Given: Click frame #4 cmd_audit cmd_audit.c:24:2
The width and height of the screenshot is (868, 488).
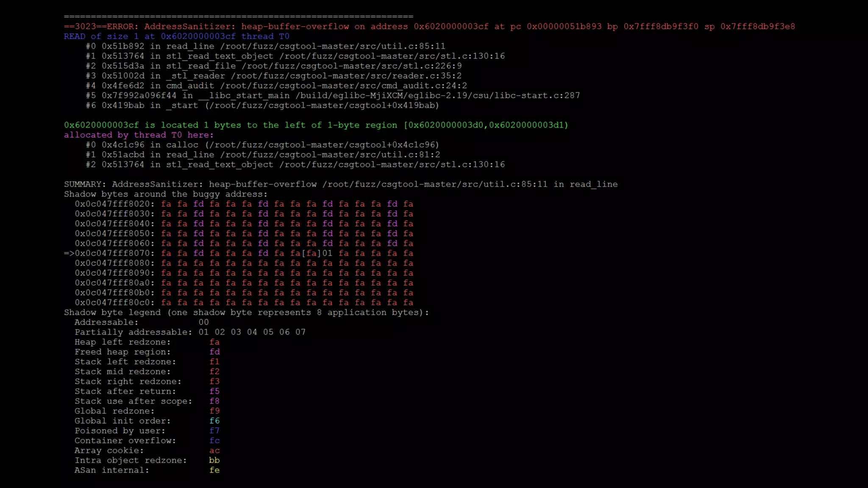Looking at the screenshot, I should click(x=276, y=86).
